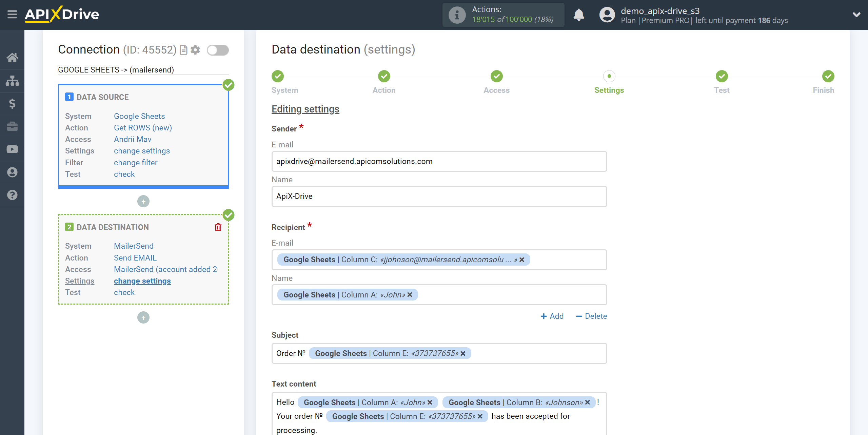
Task: Click the Recipient E-mail field
Action: point(439,260)
